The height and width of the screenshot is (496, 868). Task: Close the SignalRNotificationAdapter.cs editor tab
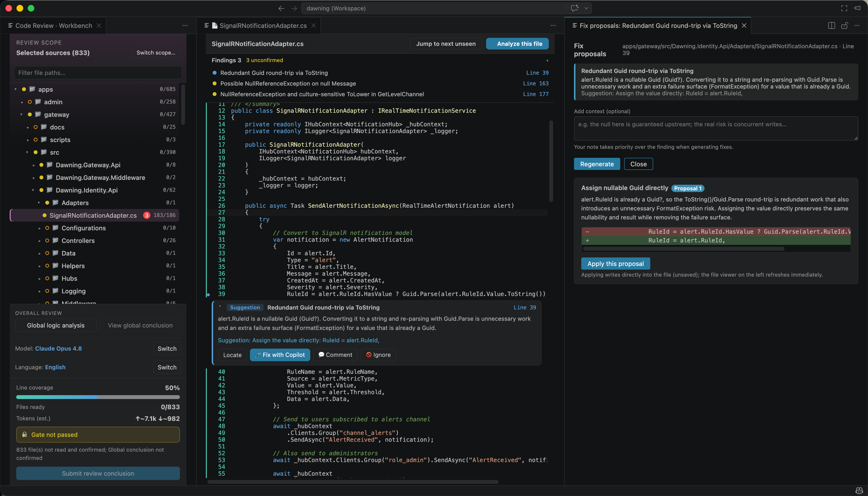[313, 25]
